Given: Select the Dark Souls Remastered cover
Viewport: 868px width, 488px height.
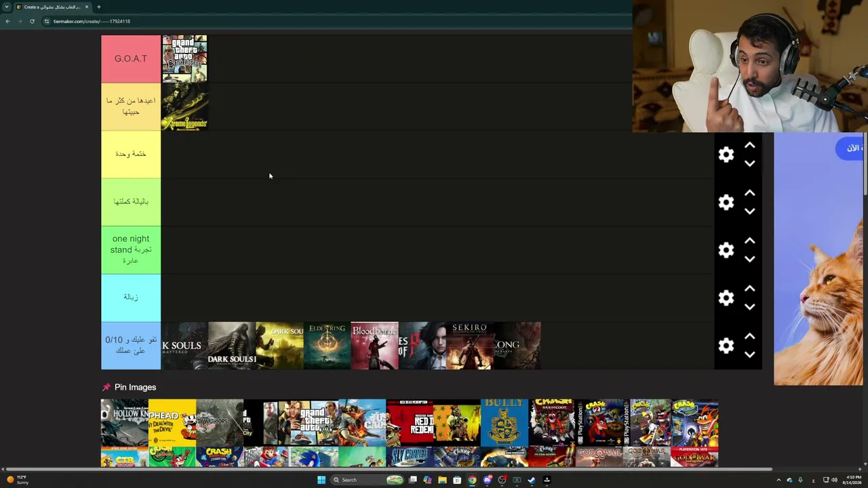Looking at the screenshot, I should [x=184, y=346].
